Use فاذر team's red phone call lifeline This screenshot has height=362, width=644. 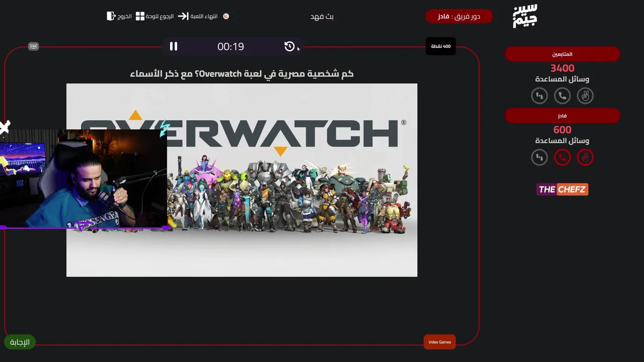[x=562, y=157]
